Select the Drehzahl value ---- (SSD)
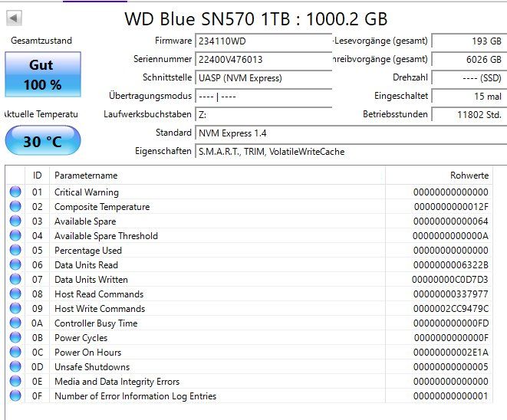Viewport: 507px width, 420px height. [469, 78]
